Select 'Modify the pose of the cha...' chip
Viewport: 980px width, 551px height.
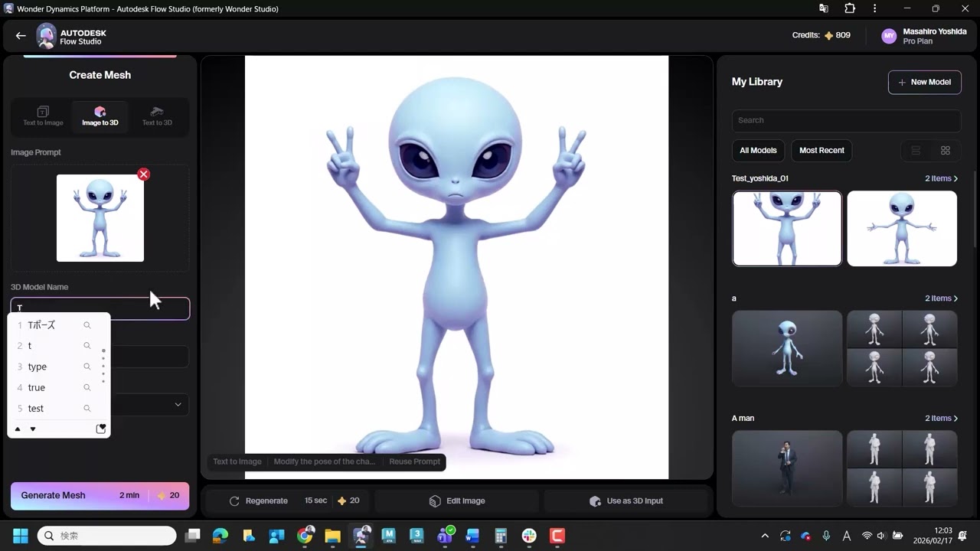coord(325,461)
